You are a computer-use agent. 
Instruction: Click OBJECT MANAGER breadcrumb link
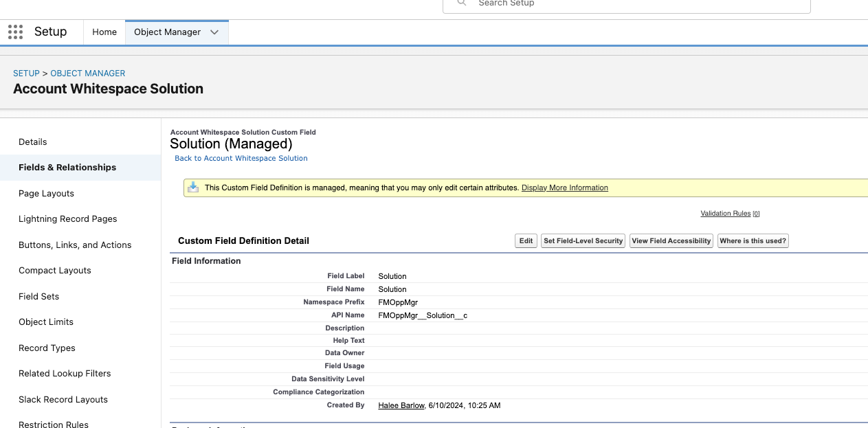pos(87,74)
